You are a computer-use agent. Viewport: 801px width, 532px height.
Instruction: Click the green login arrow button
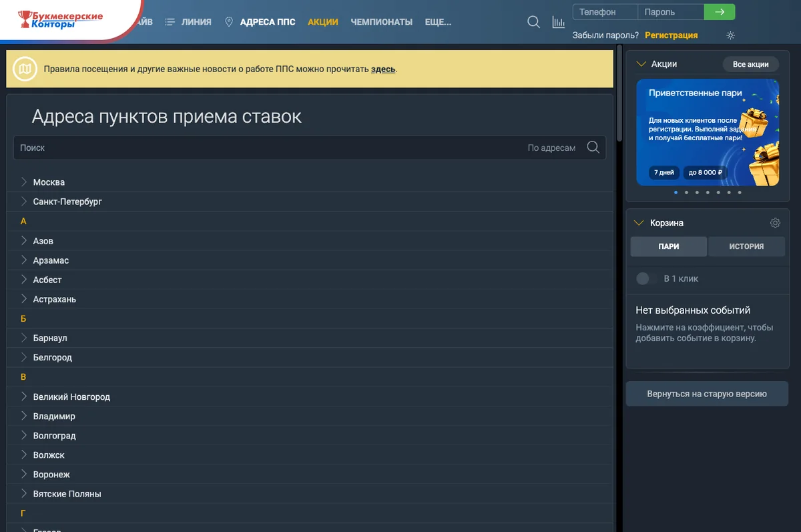[x=720, y=12]
